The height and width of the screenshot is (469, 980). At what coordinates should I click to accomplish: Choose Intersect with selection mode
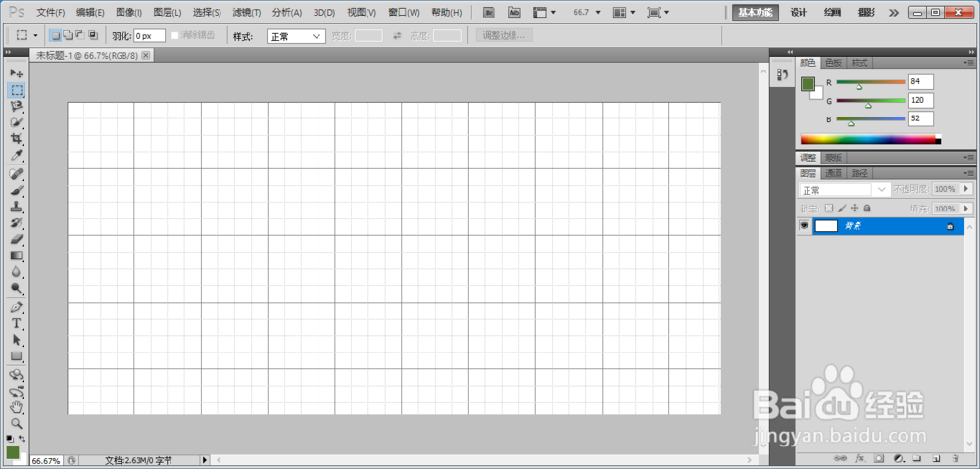click(x=93, y=35)
